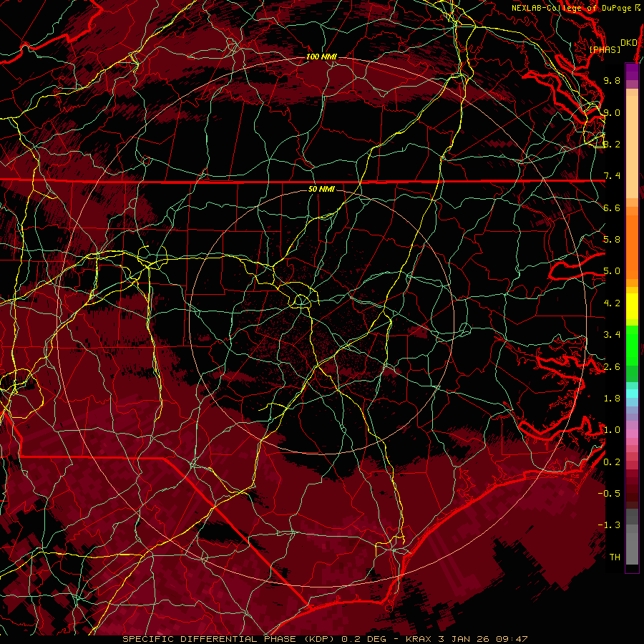Click the 0.2 scale value
The height and width of the screenshot is (644, 644).
[612, 462]
